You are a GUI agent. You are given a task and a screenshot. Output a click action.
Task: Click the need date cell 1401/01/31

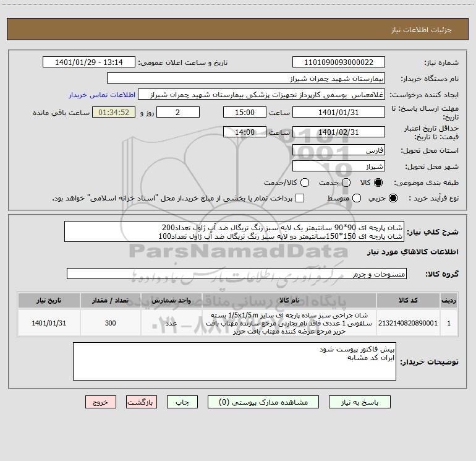49,323
